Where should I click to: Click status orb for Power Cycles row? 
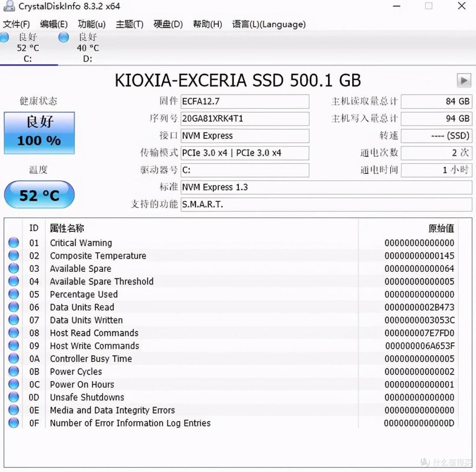tap(14, 371)
